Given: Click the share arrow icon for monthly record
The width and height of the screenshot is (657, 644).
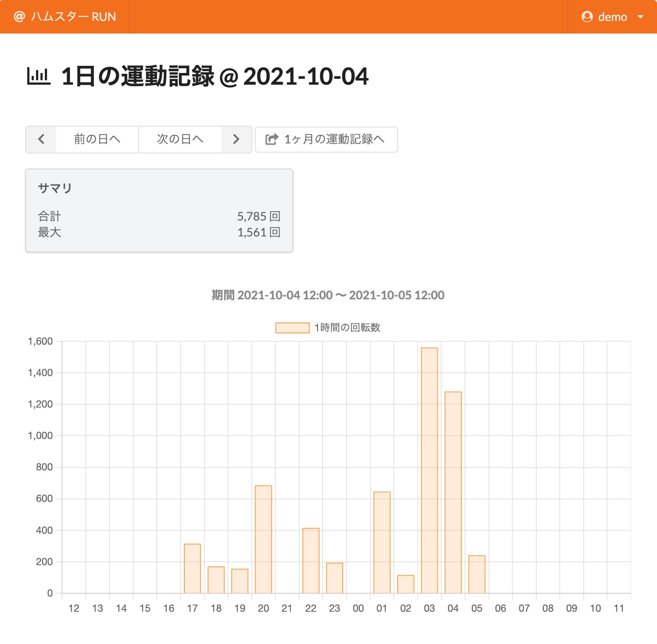Looking at the screenshot, I should [x=272, y=139].
